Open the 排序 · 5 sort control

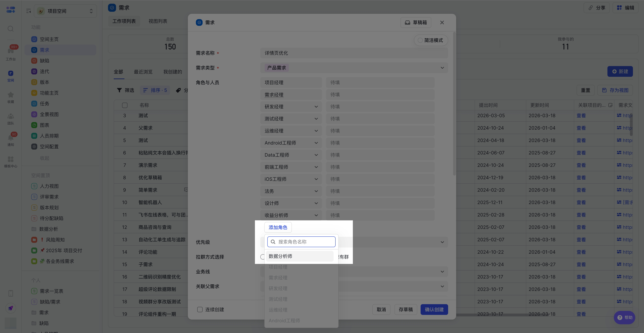tap(155, 90)
